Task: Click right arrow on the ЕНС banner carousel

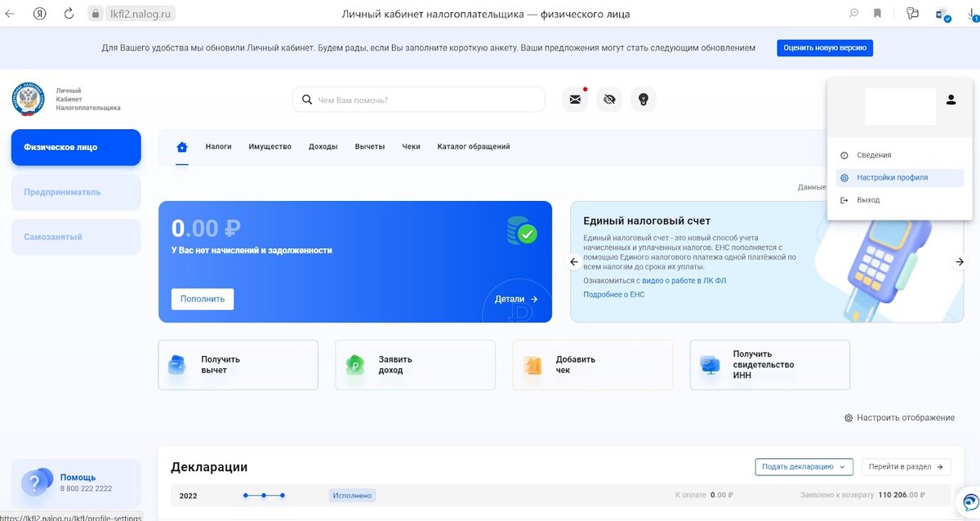Action: coord(959,261)
